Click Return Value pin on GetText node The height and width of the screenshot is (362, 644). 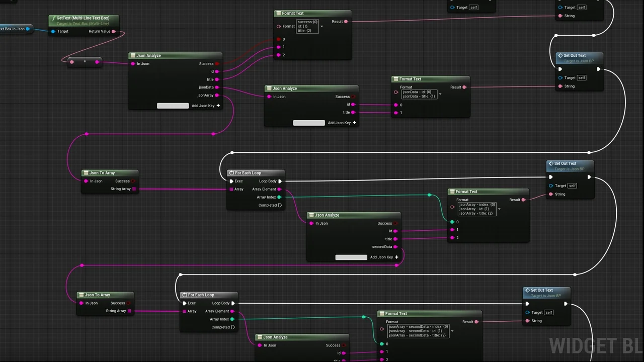click(x=114, y=31)
